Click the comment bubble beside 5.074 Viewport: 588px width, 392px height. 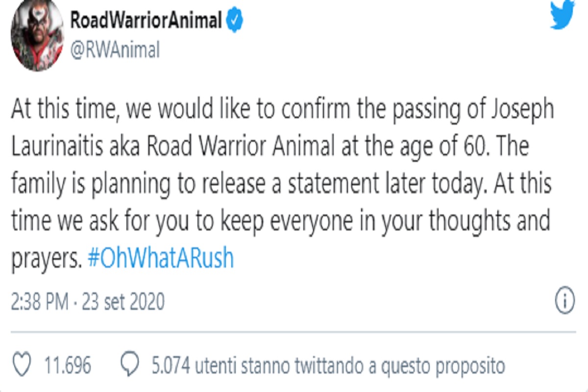pyautogui.click(x=130, y=364)
